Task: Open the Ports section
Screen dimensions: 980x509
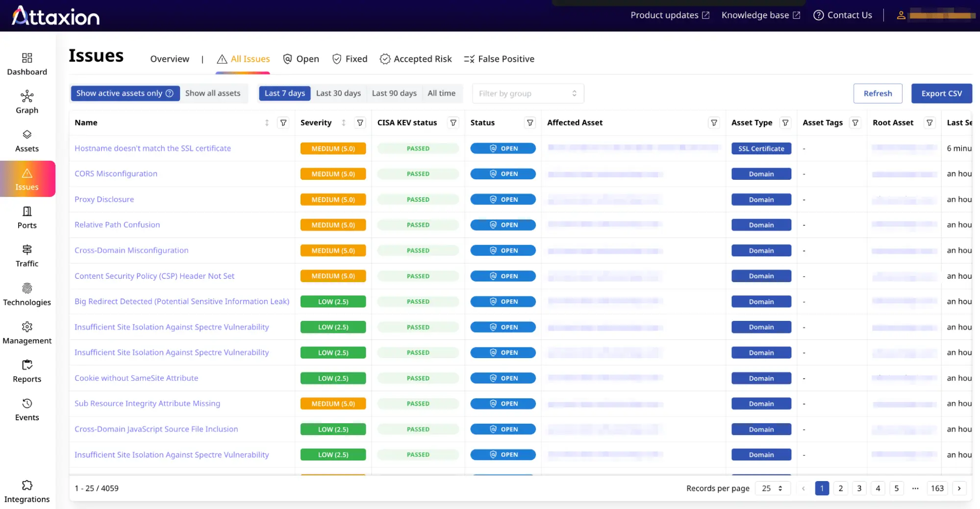Action: [27, 218]
